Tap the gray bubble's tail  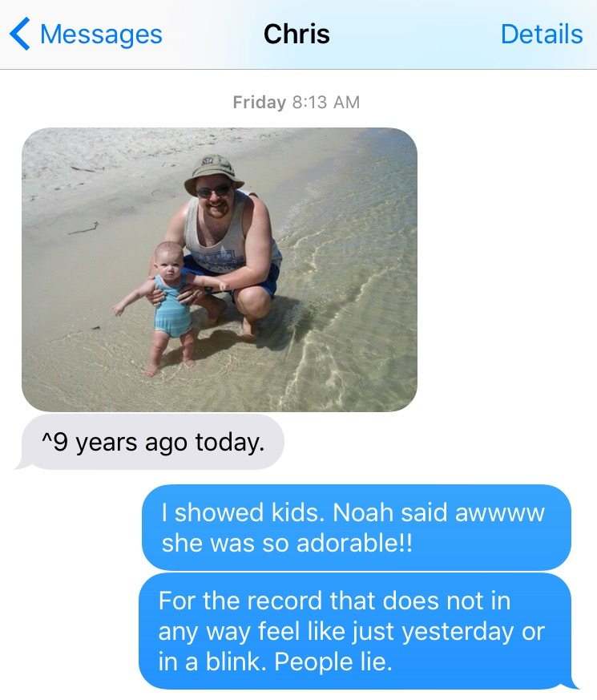click(x=22, y=464)
